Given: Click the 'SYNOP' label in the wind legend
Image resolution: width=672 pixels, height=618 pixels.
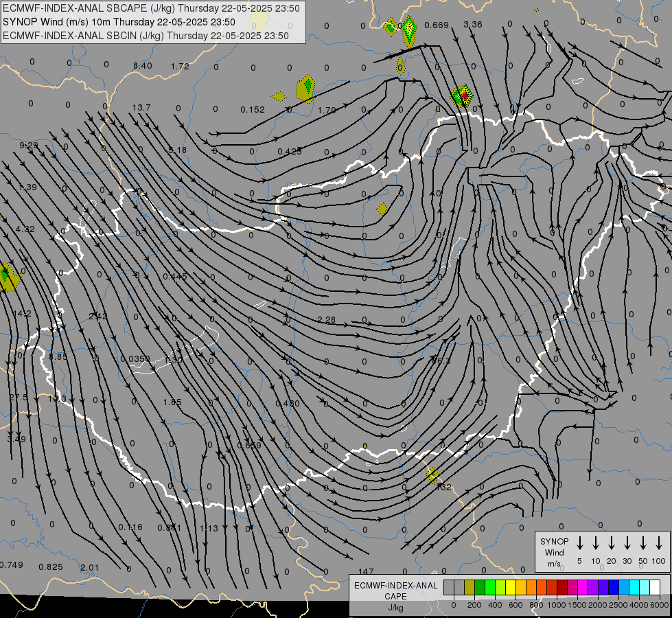Looking at the screenshot, I should 554,542.
